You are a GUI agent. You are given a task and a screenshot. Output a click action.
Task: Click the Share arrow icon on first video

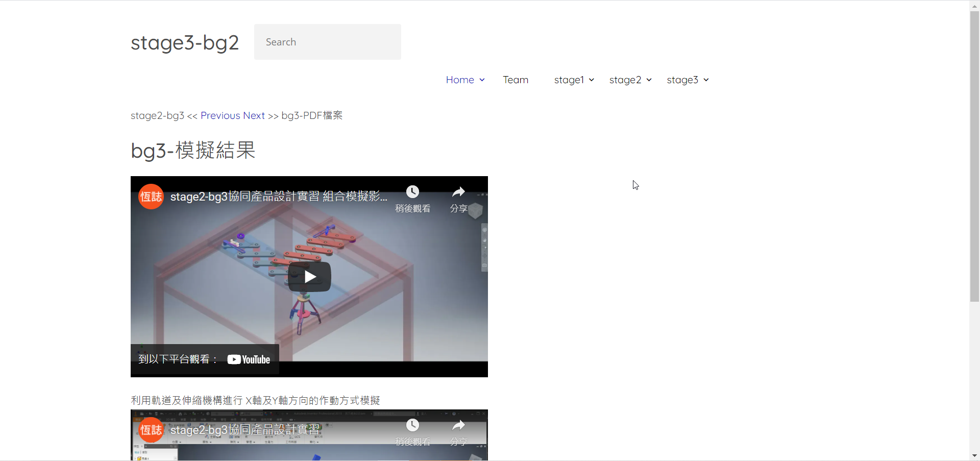tap(458, 192)
